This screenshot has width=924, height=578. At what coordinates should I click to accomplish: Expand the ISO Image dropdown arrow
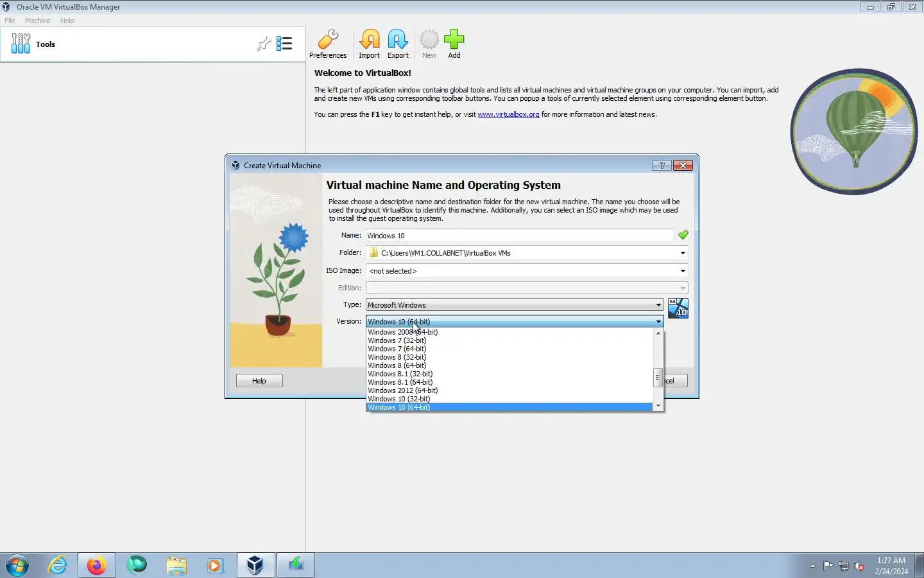coord(683,271)
